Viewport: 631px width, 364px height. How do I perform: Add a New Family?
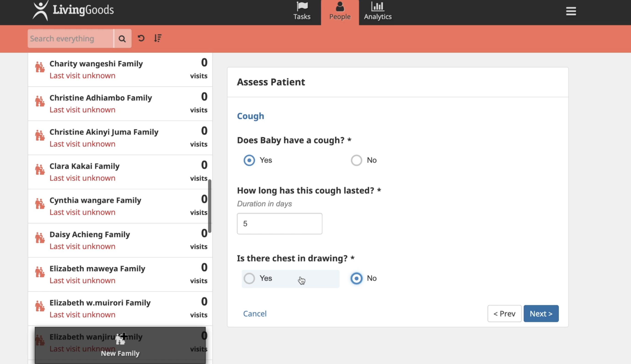(120, 345)
